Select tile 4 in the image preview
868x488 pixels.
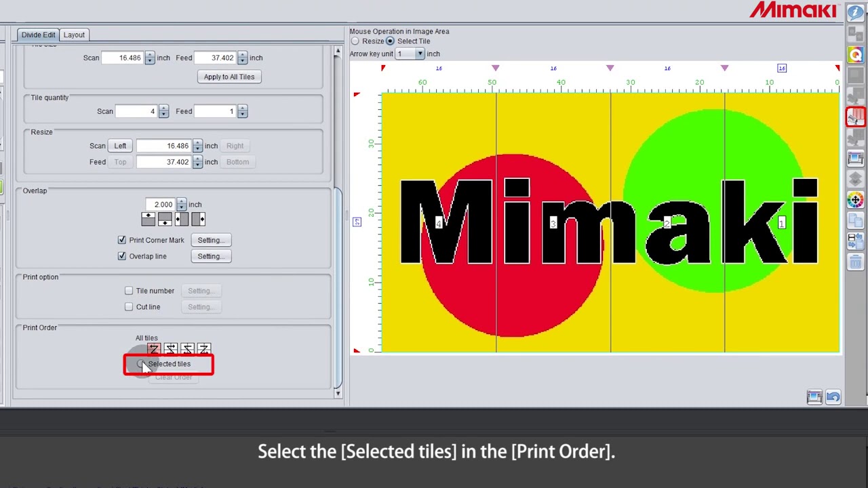click(439, 222)
